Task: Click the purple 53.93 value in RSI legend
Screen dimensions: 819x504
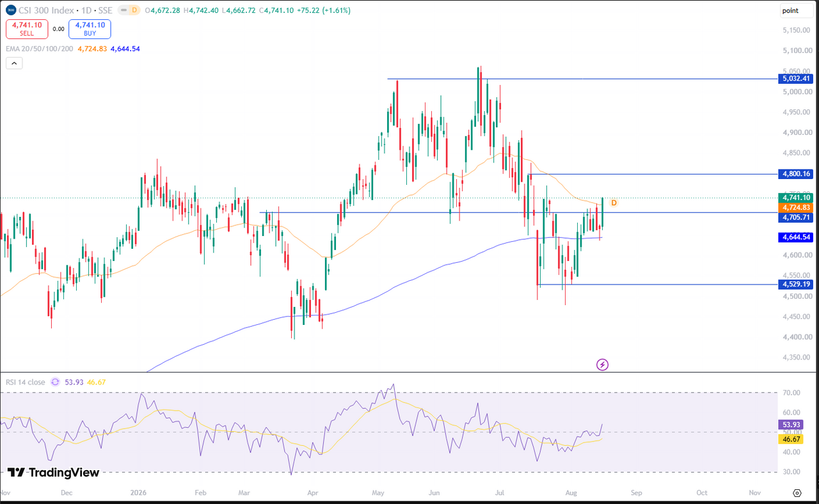Action: click(x=74, y=382)
